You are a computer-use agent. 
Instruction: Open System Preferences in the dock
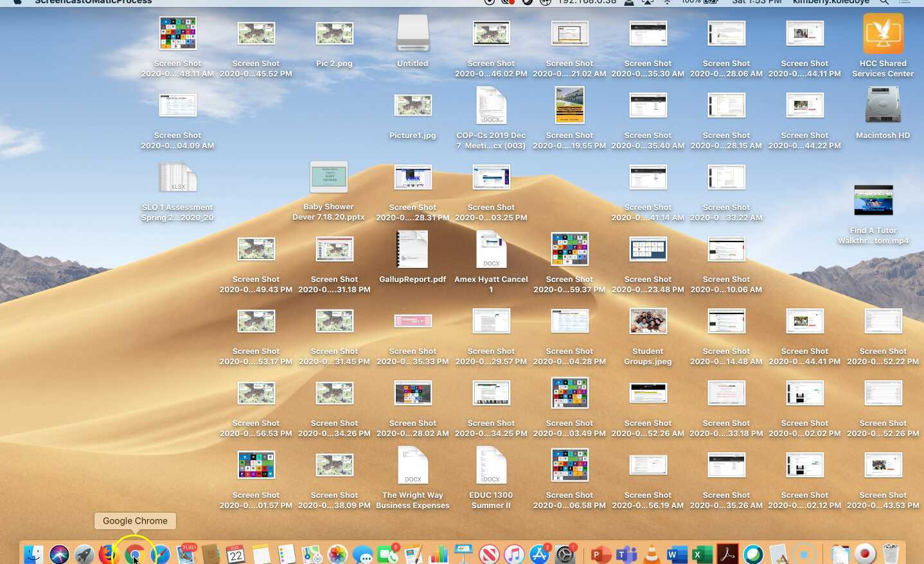pos(565,554)
